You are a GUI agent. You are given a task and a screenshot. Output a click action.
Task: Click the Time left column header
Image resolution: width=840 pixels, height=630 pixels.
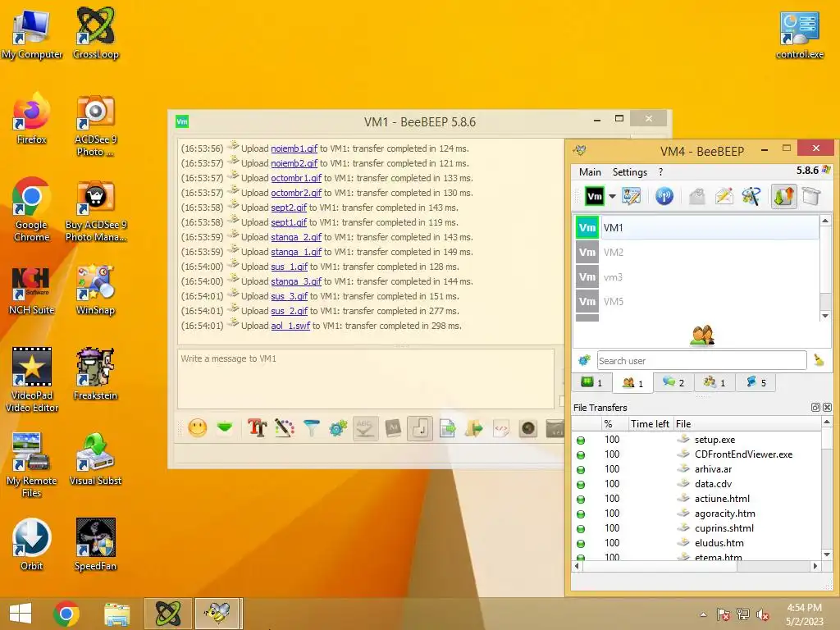(x=650, y=424)
